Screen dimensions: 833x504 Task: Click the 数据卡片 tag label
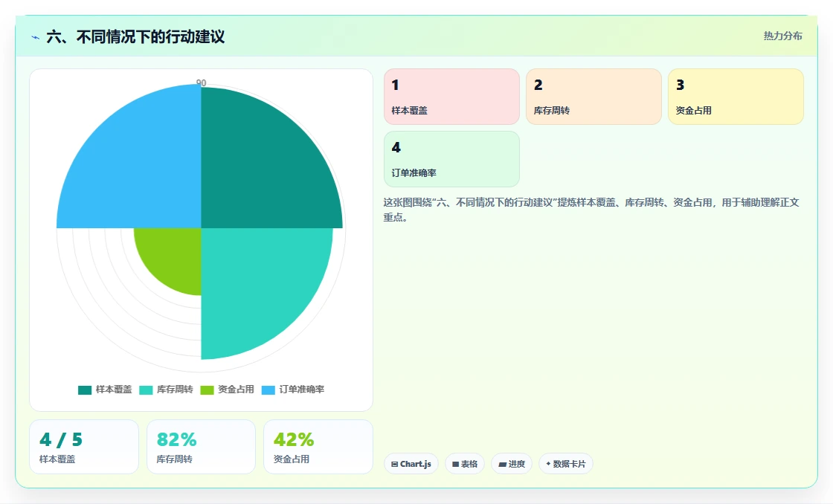569,464
